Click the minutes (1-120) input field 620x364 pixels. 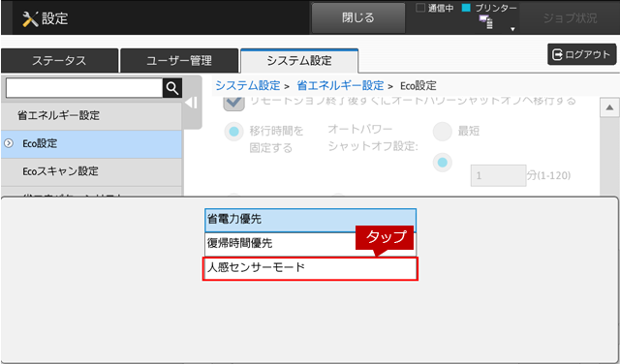point(498,175)
